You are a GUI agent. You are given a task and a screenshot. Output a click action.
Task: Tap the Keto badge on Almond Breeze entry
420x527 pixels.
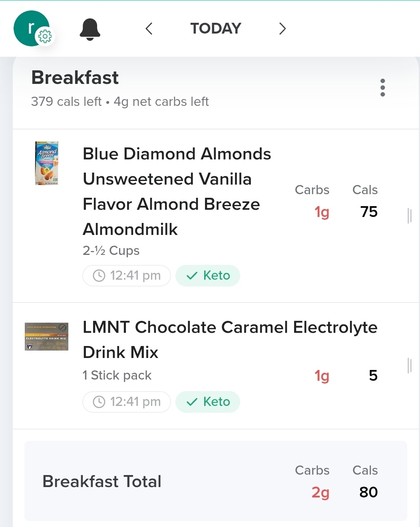pyautogui.click(x=208, y=276)
